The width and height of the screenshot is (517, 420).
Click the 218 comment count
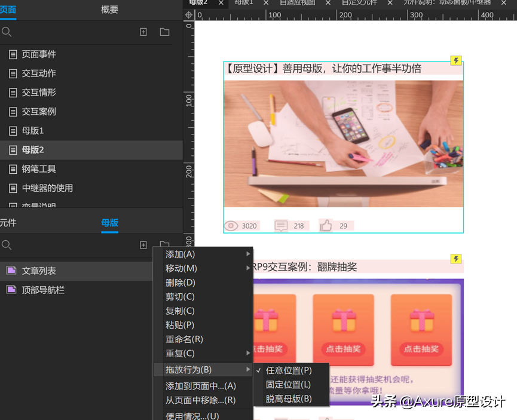click(299, 226)
